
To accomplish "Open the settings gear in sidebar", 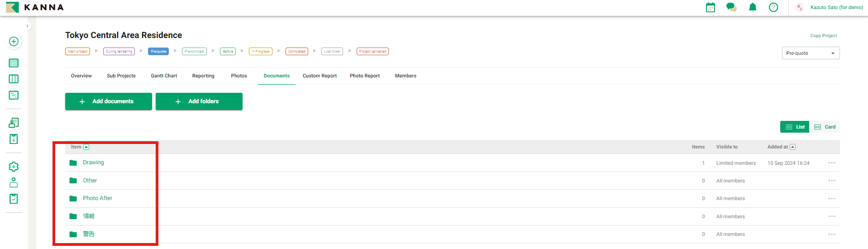I will tap(14, 167).
